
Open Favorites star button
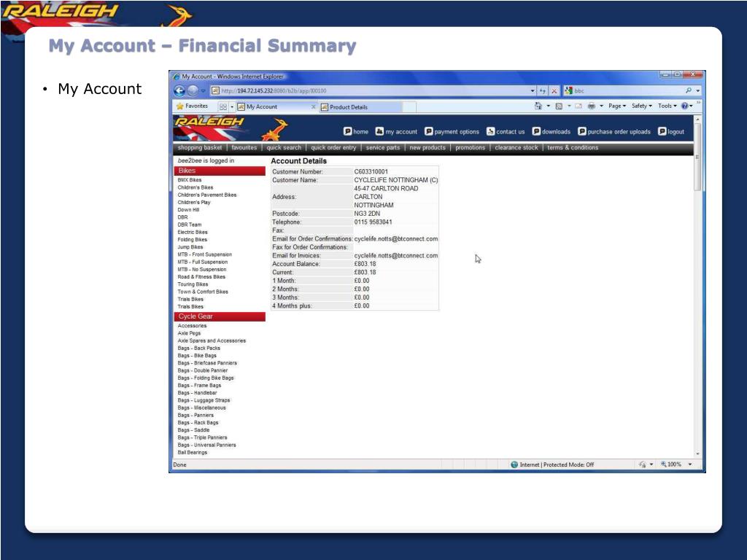(193, 106)
